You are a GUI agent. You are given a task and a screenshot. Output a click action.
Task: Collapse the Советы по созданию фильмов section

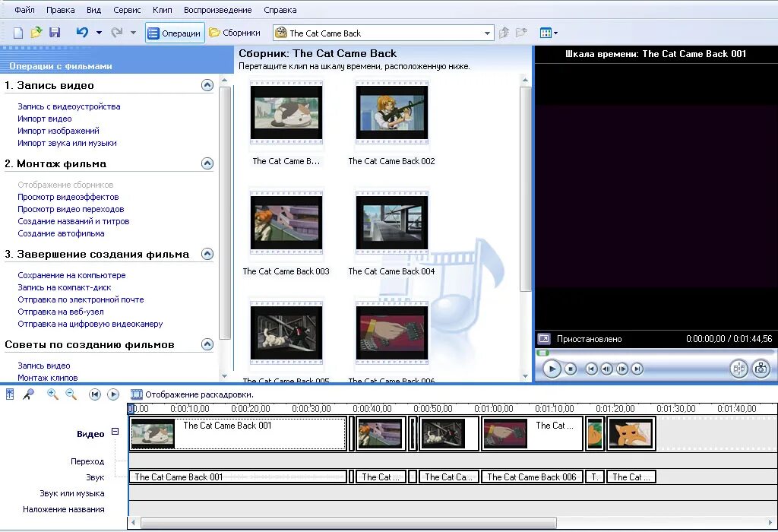207,344
